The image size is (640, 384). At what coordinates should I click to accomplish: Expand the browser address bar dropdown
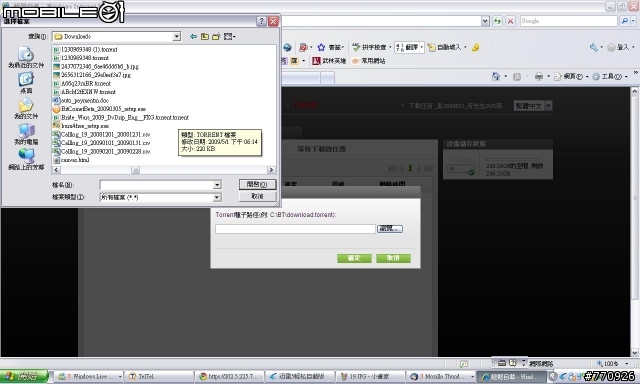click(485, 21)
